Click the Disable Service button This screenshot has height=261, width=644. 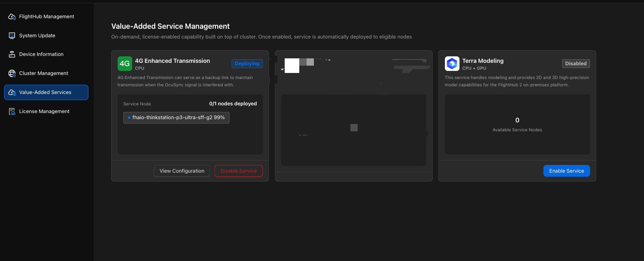[238, 171]
